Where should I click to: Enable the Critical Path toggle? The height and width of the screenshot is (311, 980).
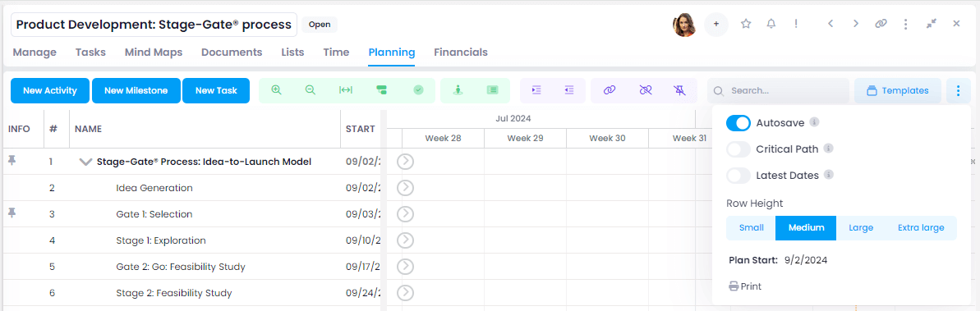point(738,149)
